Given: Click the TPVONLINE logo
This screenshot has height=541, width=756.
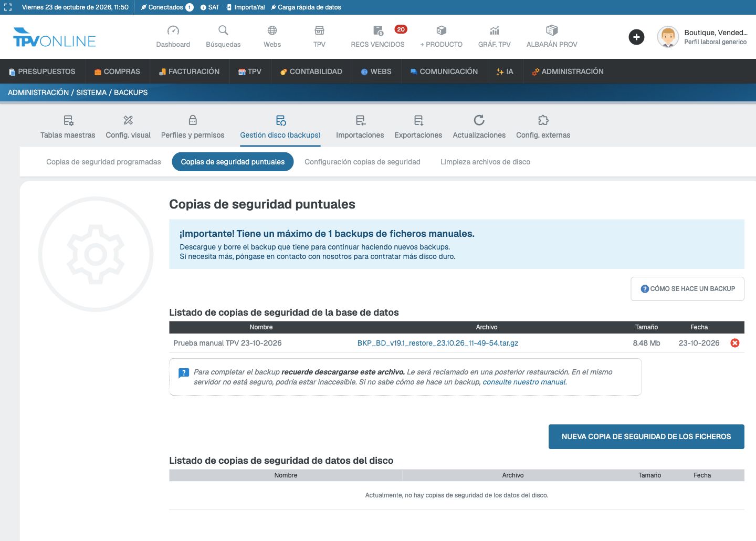Looking at the screenshot, I should click(x=55, y=37).
